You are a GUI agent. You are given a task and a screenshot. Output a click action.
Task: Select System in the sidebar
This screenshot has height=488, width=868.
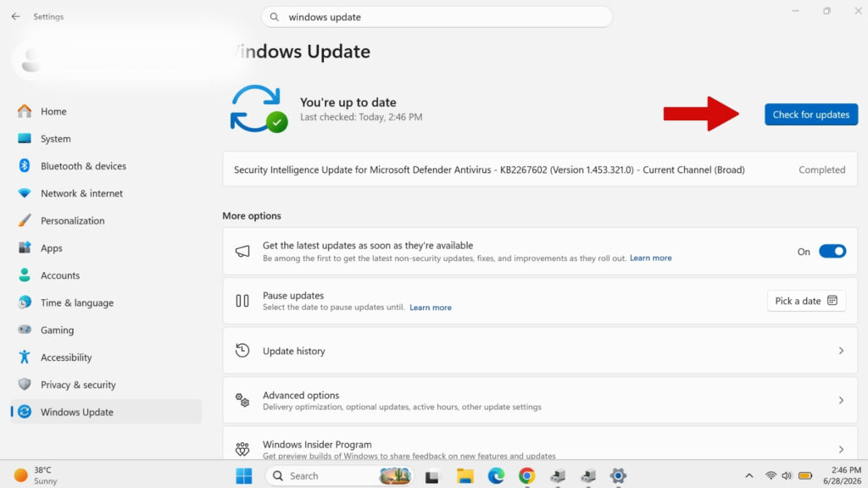(106, 138)
